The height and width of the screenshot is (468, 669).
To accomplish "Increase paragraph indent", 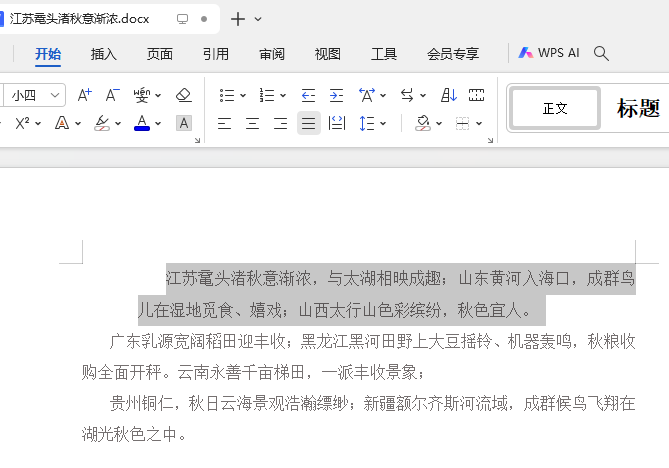I will point(336,95).
